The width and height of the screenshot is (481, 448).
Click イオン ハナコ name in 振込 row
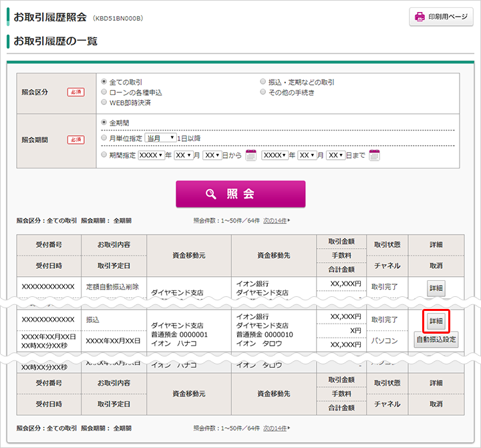point(174,344)
